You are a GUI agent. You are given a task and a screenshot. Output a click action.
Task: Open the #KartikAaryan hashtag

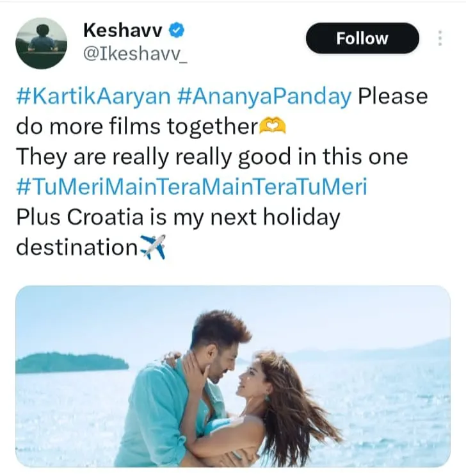coord(93,97)
